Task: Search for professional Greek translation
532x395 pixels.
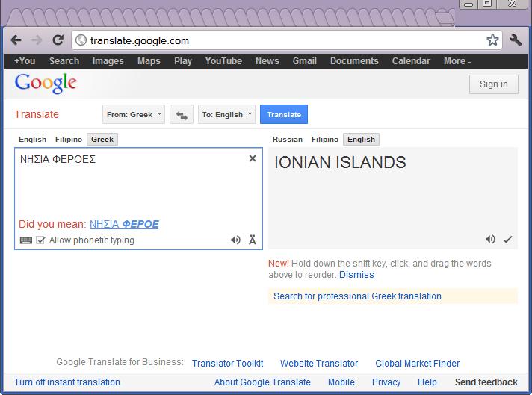Action: coord(357,296)
